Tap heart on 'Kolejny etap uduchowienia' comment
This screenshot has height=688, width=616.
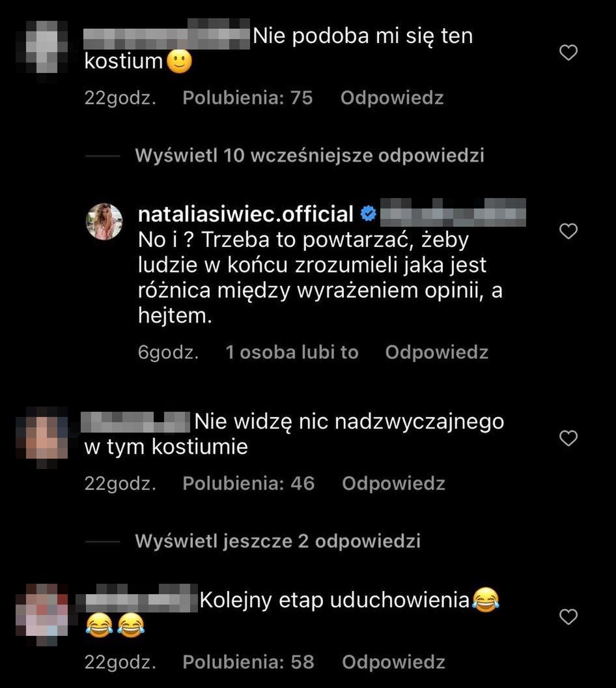[x=568, y=617]
